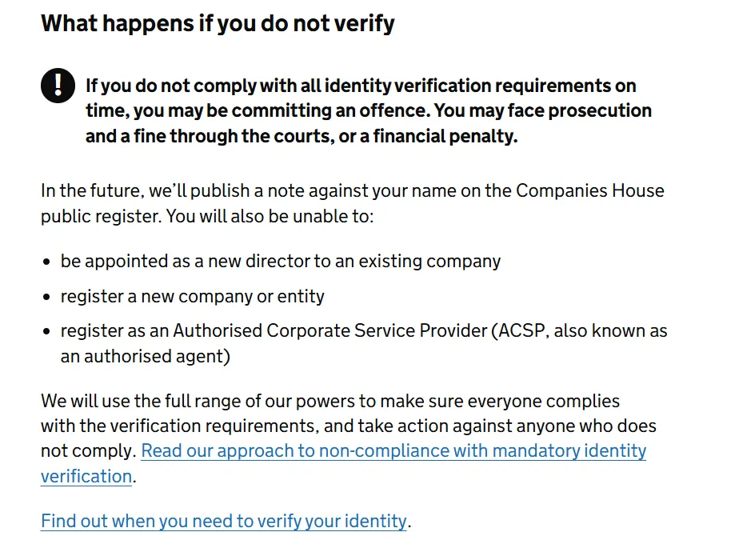This screenshot has width=731, height=560.
Task: Click the bullet before 'register as an Authorised'
Action: [47, 332]
